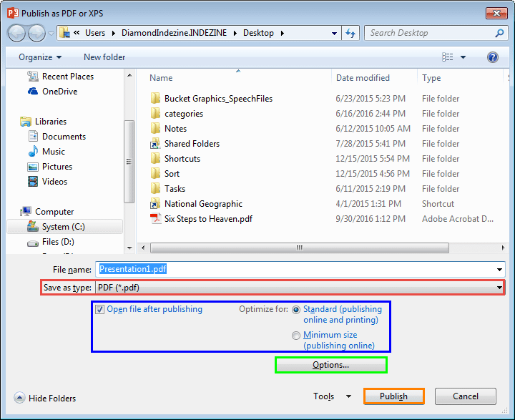Screen dimensions: 515x420
Task: Click the Cancel button
Action: [x=466, y=396]
